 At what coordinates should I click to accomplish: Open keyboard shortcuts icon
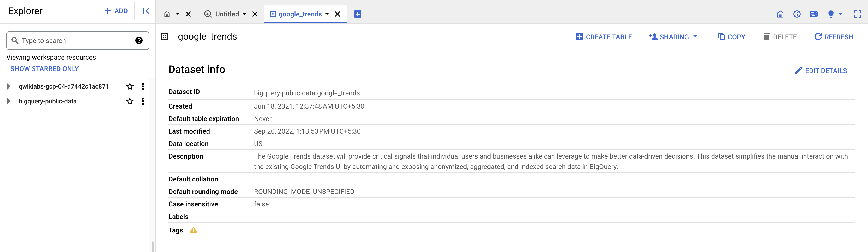point(814,14)
